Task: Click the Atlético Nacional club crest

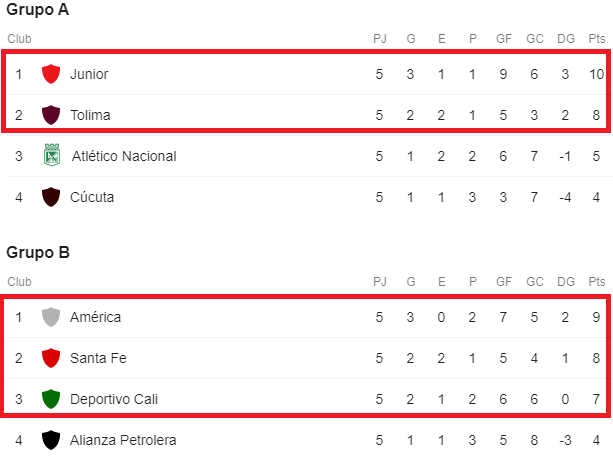Action: pos(51,156)
